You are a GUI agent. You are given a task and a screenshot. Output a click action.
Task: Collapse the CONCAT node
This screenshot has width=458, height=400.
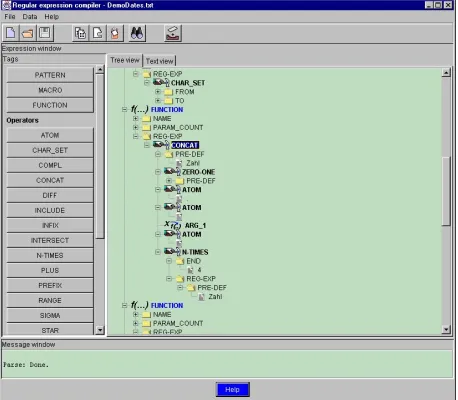coord(147,145)
